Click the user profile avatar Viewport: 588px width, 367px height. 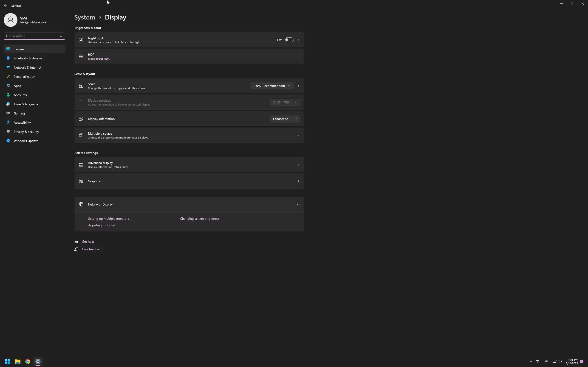point(10,20)
